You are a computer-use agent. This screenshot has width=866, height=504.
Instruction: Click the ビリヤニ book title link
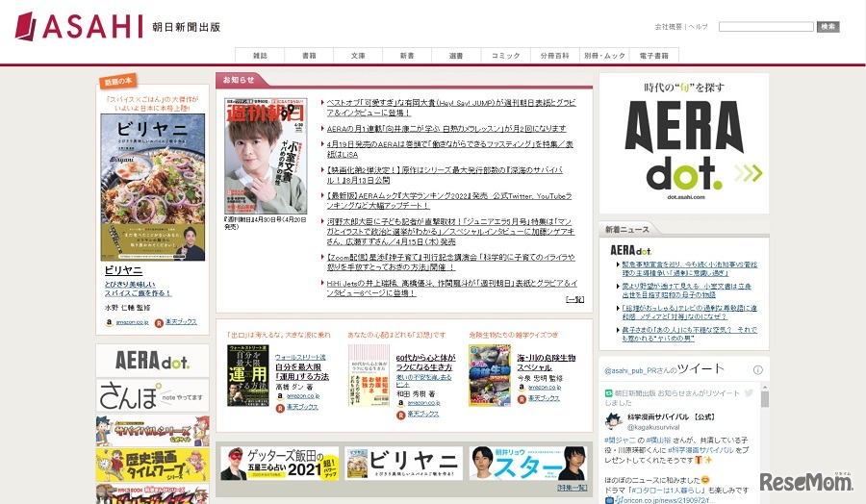[x=124, y=270]
